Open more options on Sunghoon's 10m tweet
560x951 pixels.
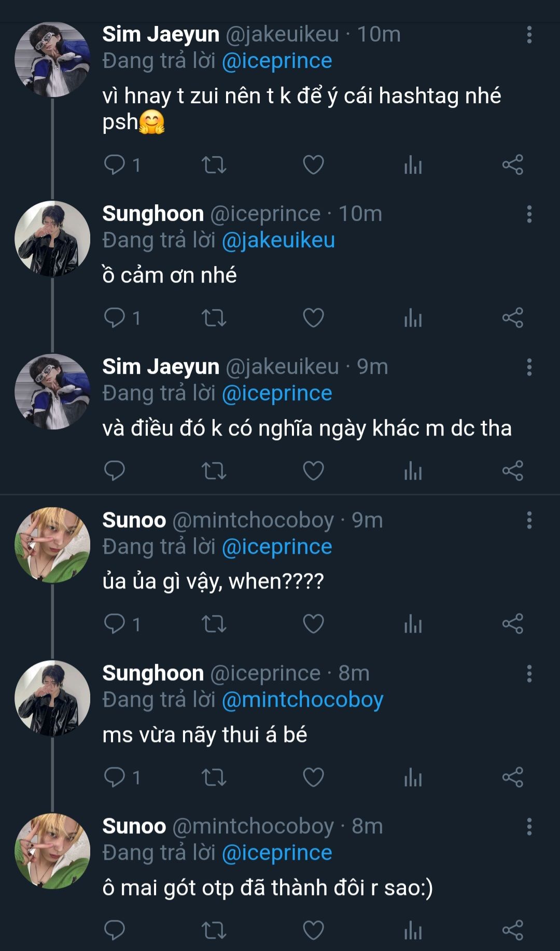coord(529,214)
